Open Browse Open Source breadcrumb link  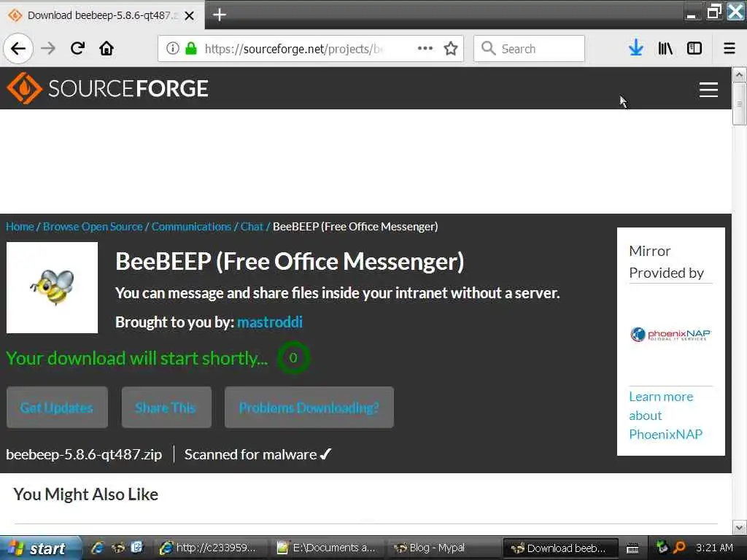tap(93, 227)
